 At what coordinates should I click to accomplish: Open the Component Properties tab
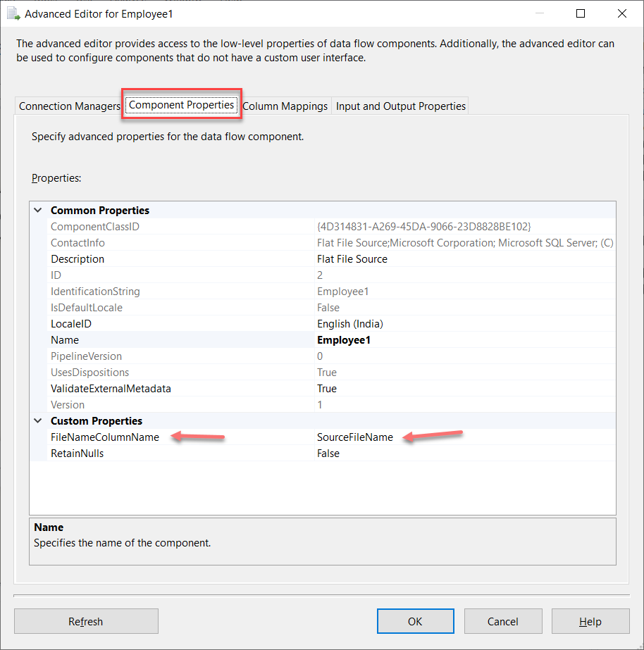coord(181,105)
